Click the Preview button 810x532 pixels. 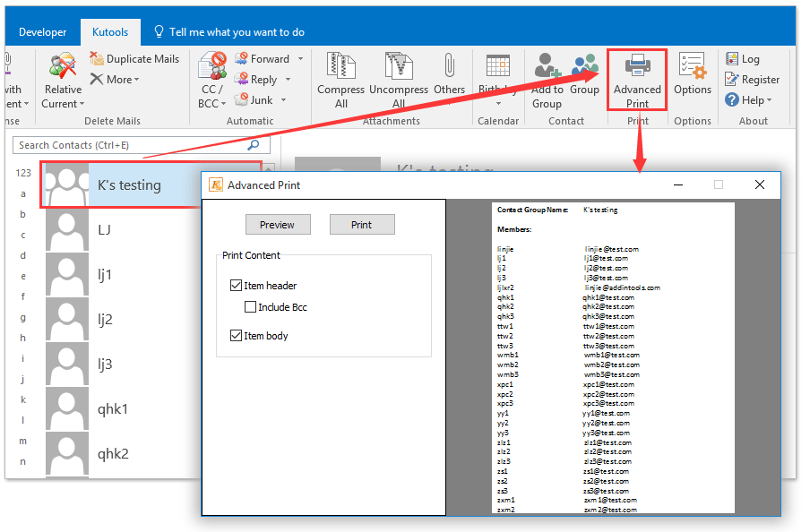pos(278,224)
